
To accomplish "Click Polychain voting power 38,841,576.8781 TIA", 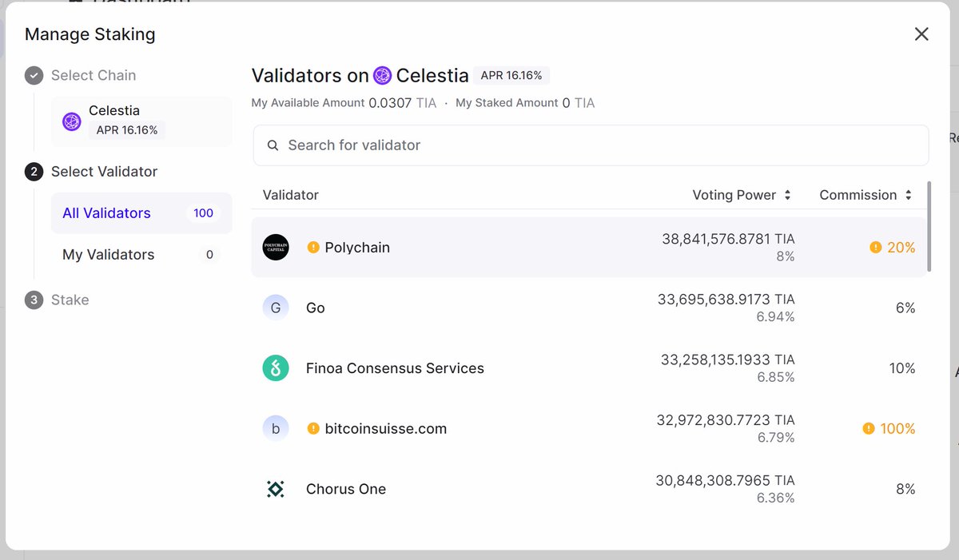I will (728, 239).
